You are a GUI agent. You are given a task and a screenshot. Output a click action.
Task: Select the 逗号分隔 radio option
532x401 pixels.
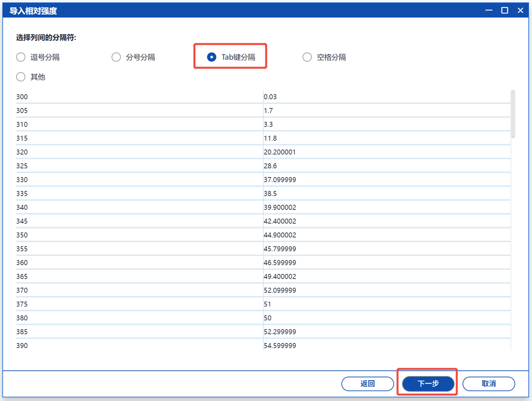(x=21, y=57)
